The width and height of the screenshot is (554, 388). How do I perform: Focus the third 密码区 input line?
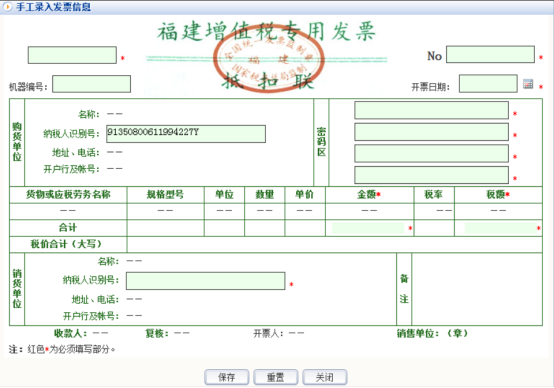(431, 153)
